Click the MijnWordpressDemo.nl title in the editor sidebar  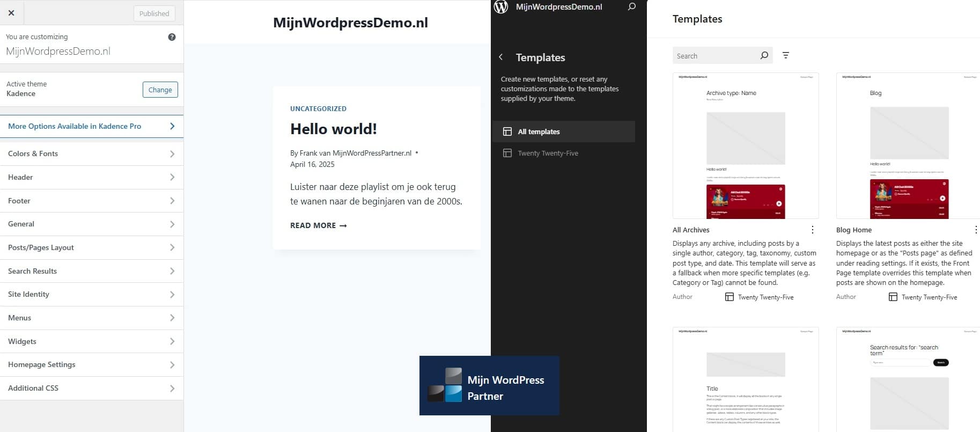point(559,7)
